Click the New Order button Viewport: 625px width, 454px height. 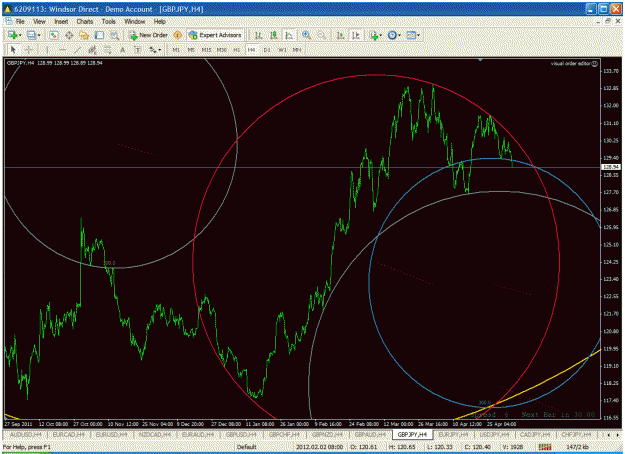[148, 35]
